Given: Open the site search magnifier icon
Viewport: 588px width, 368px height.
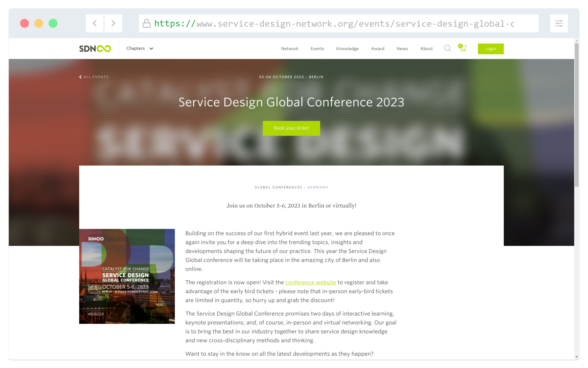Looking at the screenshot, I should pos(447,48).
